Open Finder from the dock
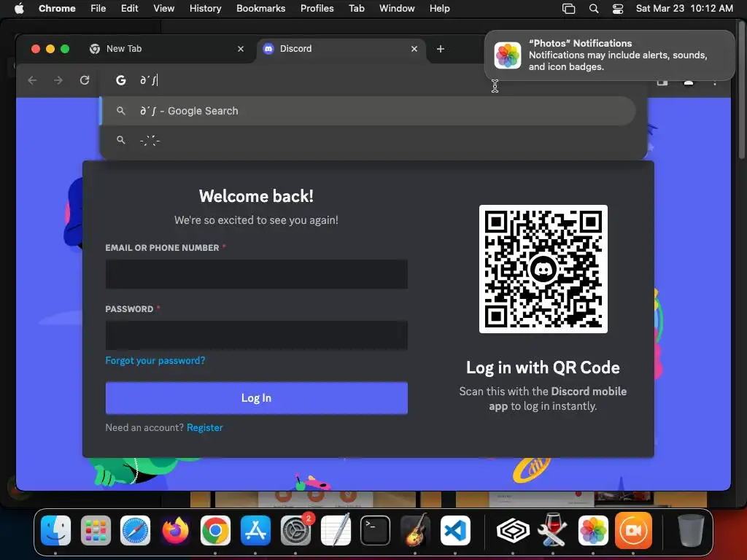Screen dimensions: 747x560 [55, 530]
